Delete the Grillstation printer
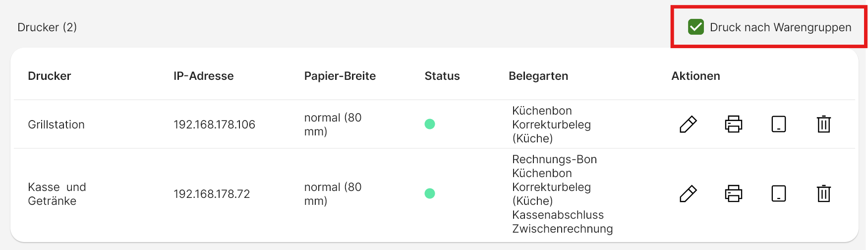 click(824, 124)
